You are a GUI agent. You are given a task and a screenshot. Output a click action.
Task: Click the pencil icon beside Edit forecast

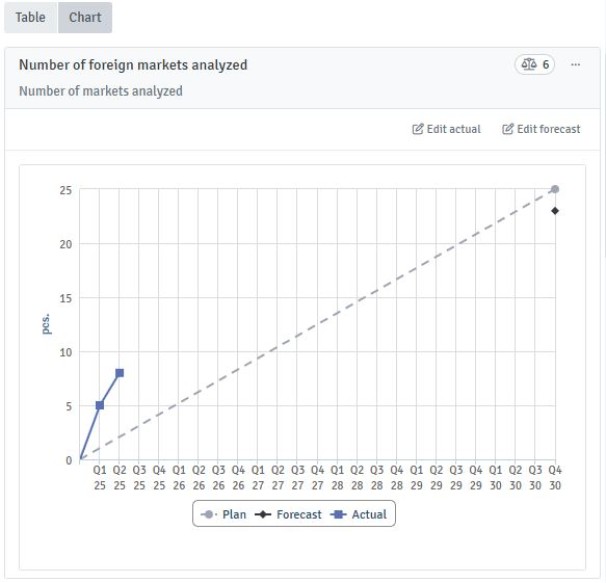pos(508,129)
